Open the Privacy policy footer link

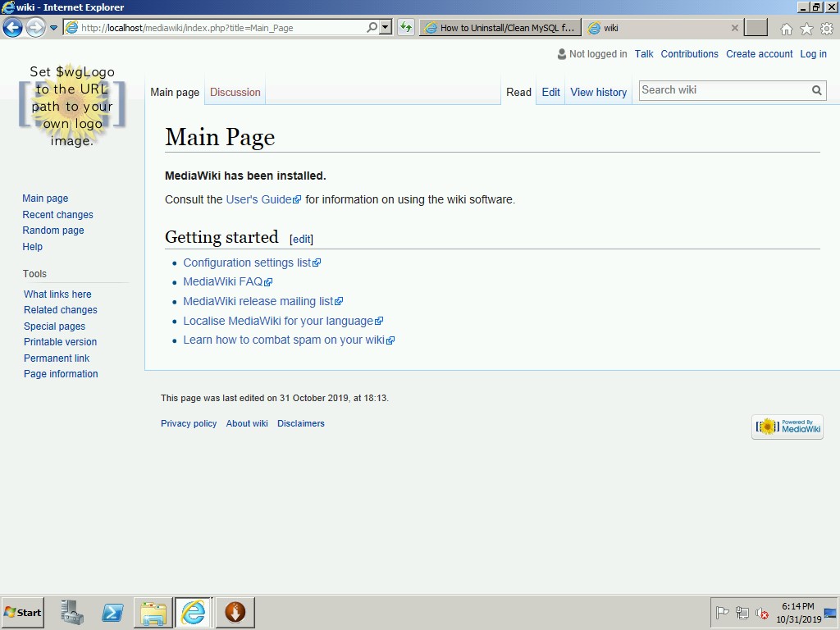tap(189, 423)
